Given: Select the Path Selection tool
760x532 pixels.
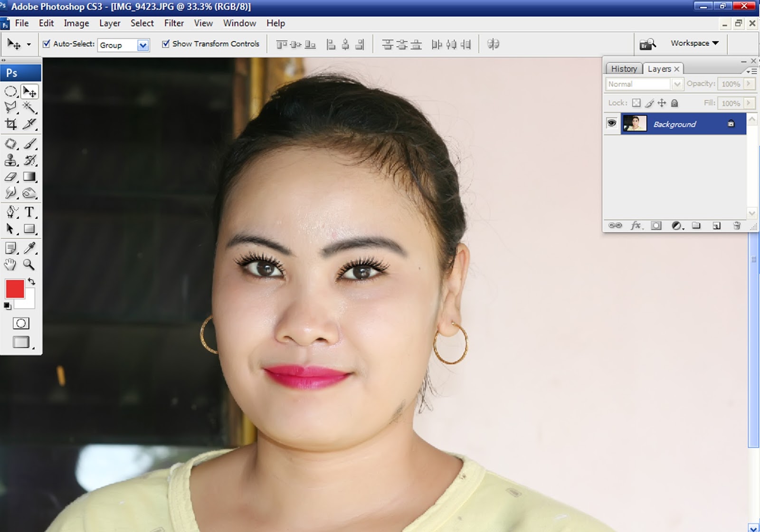Looking at the screenshot, I should click(x=11, y=229).
